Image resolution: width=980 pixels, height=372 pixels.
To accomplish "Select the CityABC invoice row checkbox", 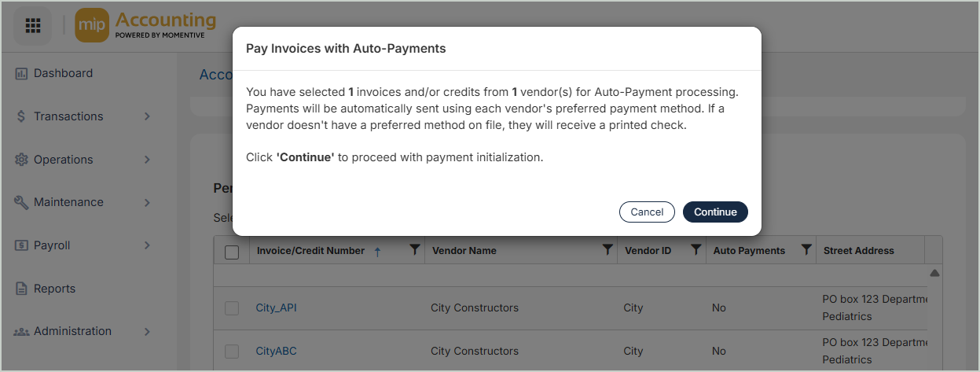I will 232,352.
